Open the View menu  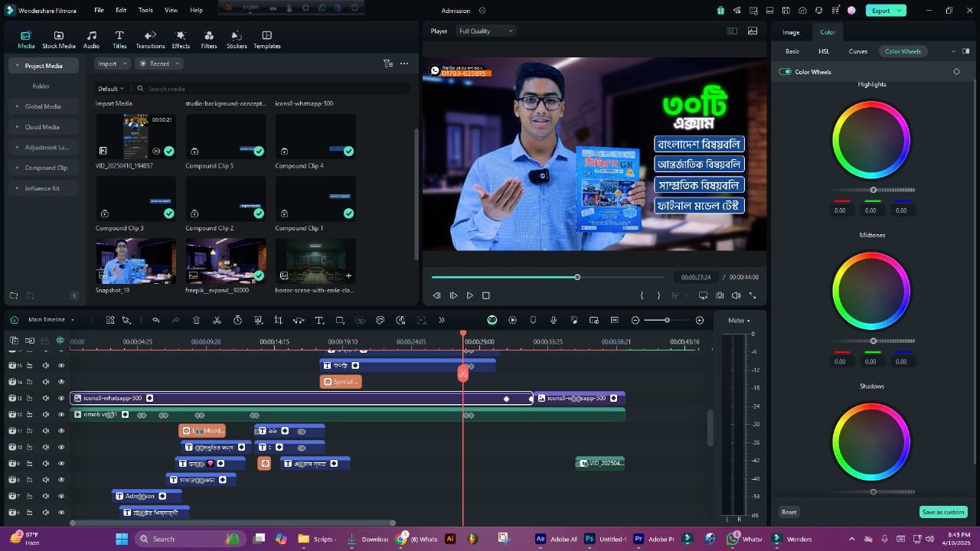click(171, 10)
